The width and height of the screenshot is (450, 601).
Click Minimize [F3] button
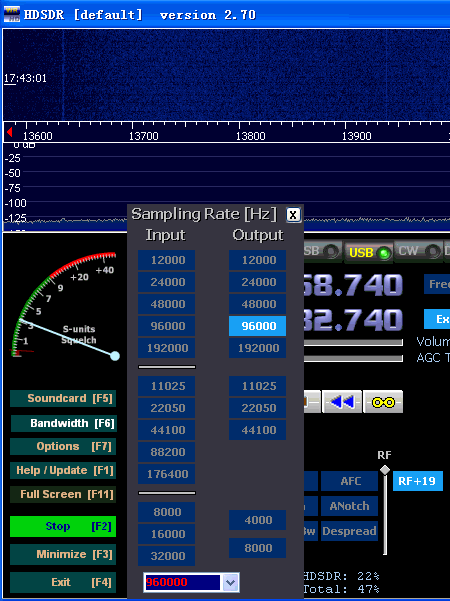(x=63, y=554)
